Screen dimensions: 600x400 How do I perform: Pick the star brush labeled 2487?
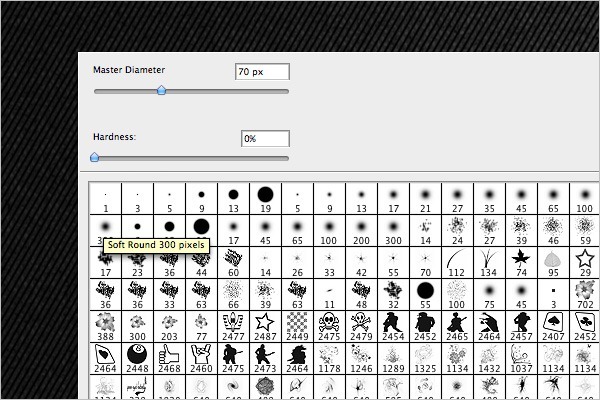265,327
